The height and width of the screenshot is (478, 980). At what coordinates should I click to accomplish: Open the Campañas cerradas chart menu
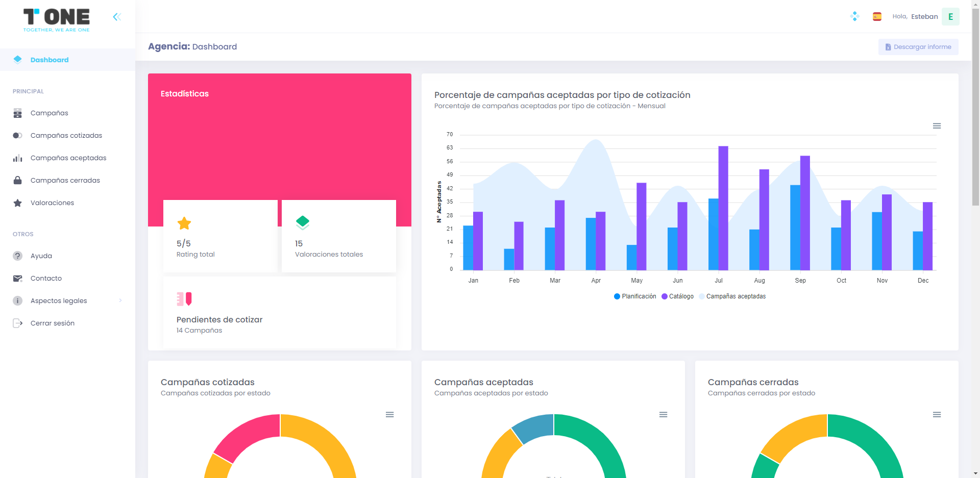tap(937, 415)
